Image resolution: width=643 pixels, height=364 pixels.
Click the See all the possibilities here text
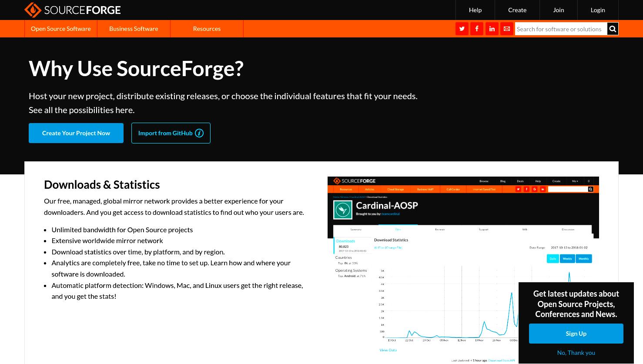tap(82, 110)
